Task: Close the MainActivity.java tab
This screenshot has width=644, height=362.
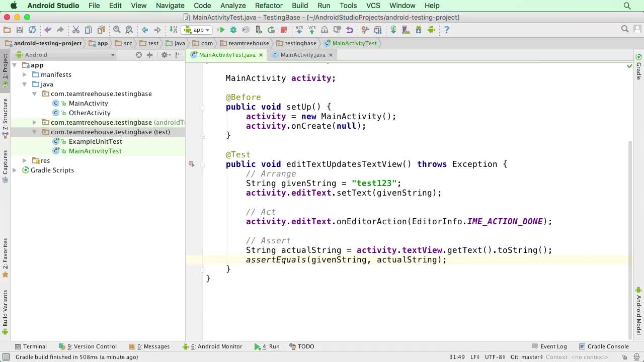Action: tap(331, 55)
